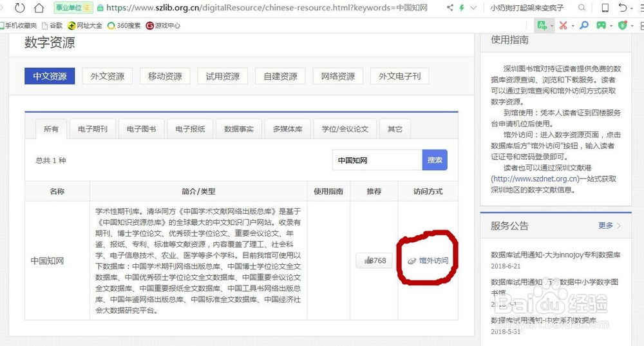The width and height of the screenshot is (644, 346).
Task: Switch to the 数据事实 category tab
Action: click(x=239, y=129)
